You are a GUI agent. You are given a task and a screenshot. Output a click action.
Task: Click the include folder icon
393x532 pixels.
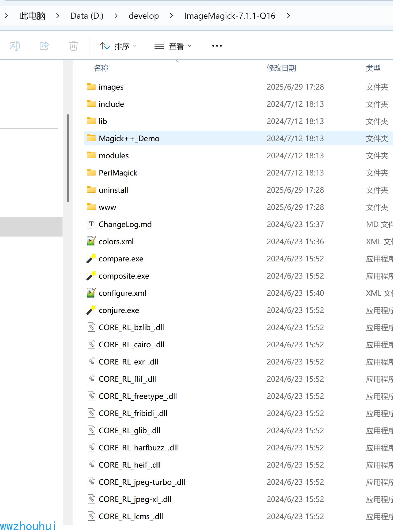click(91, 104)
